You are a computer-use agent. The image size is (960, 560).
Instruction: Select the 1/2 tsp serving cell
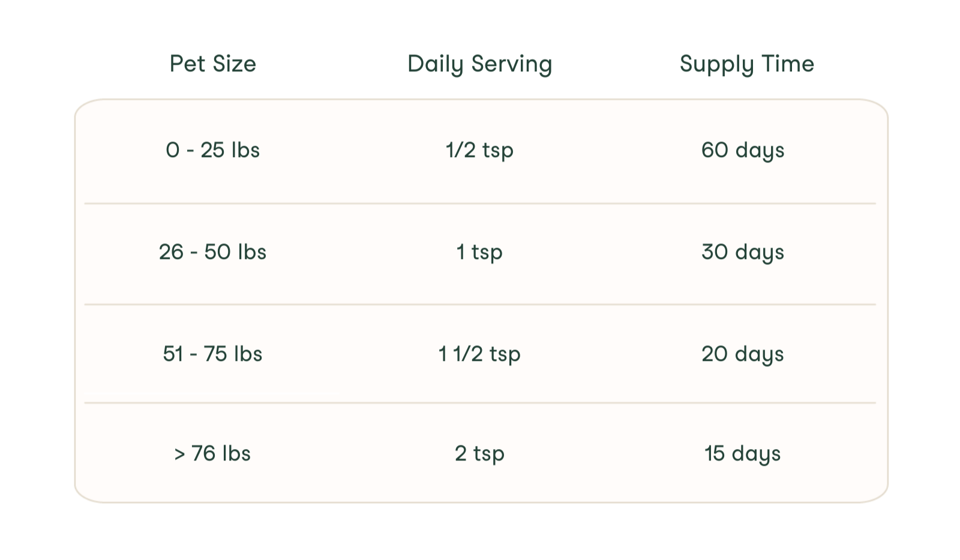(x=479, y=150)
